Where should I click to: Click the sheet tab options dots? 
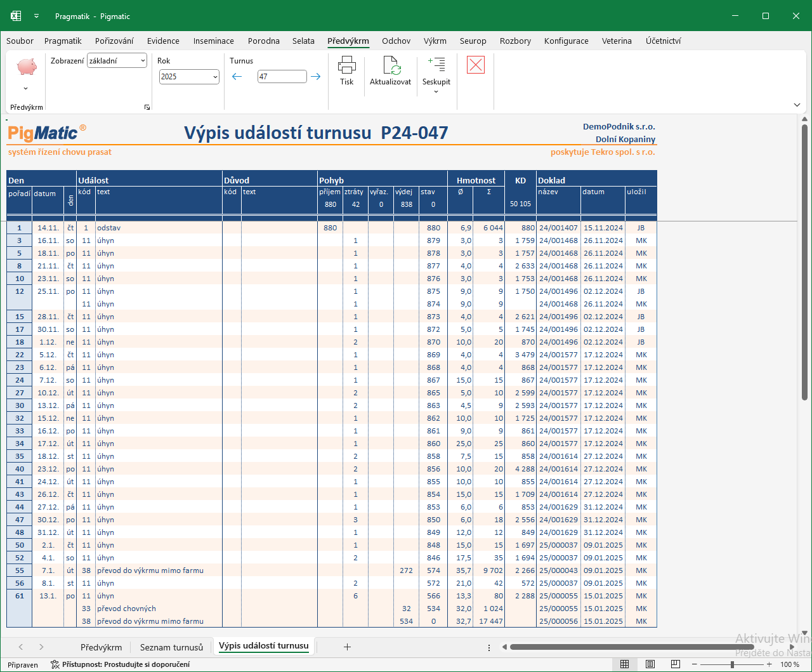click(488, 647)
